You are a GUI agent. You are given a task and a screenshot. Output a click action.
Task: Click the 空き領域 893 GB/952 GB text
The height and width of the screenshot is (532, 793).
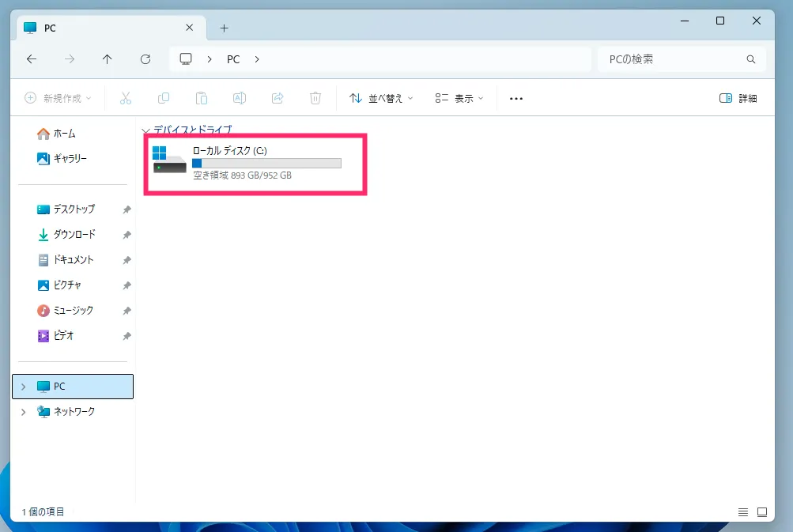tap(242, 175)
